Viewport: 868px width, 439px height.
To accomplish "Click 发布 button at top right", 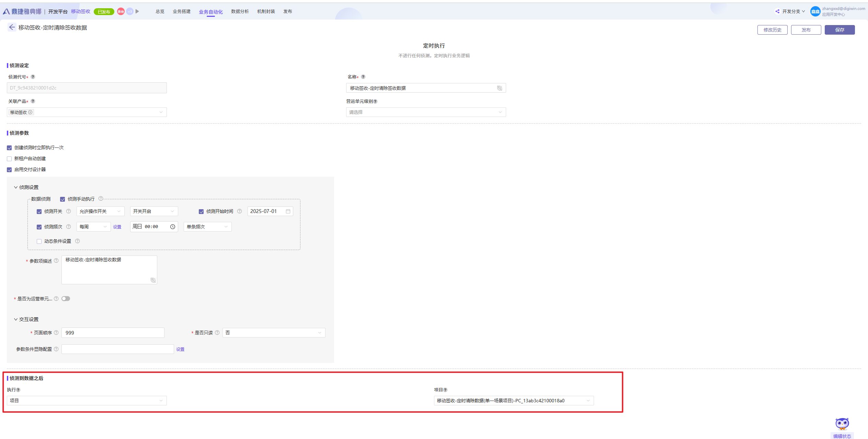I will 806,30.
